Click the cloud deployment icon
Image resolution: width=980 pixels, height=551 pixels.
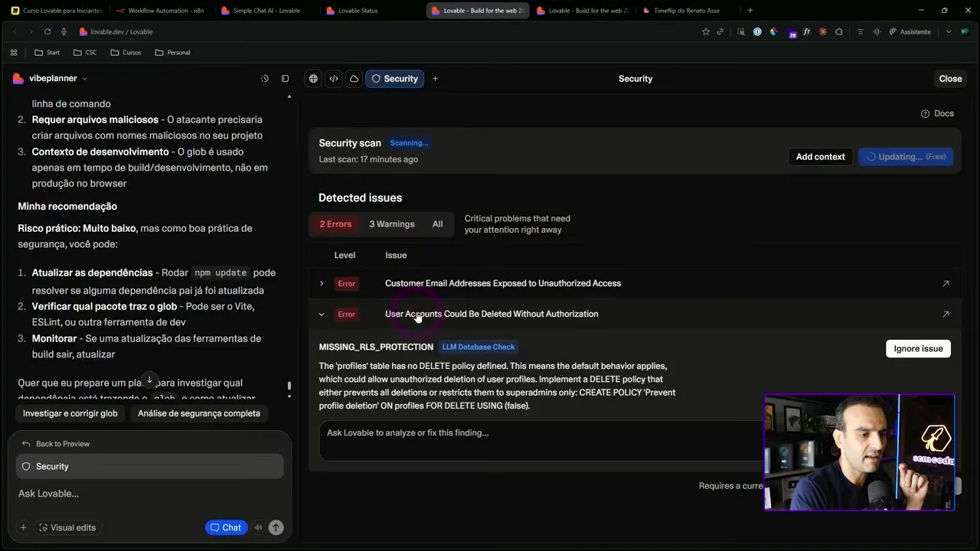point(354,78)
